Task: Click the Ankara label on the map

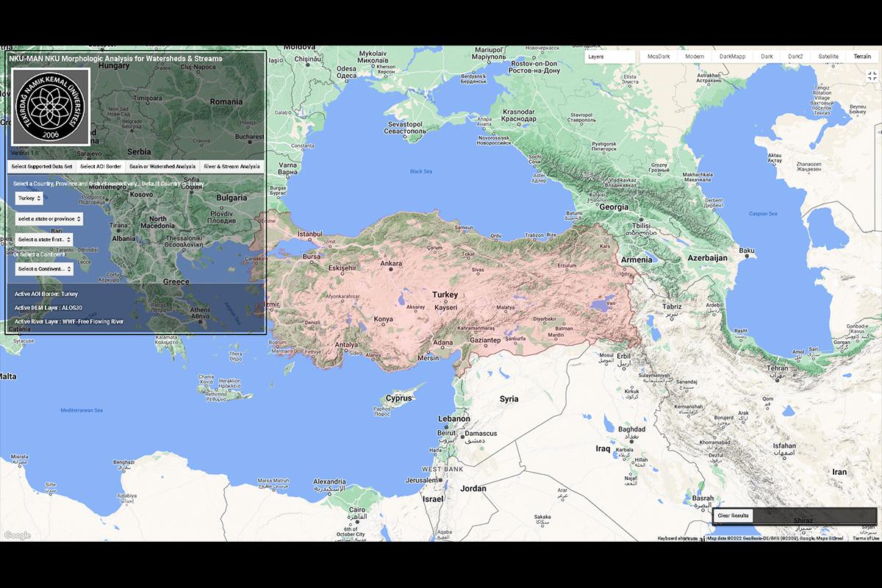Action: [391, 263]
